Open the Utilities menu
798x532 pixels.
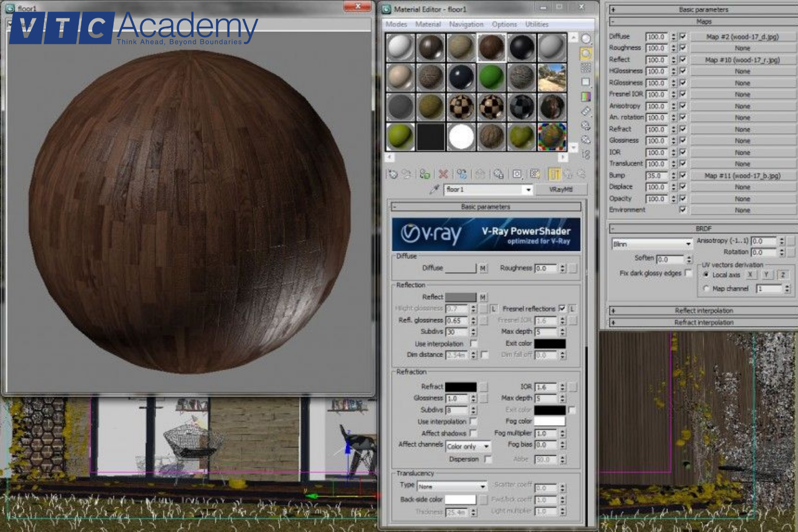click(537, 24)
